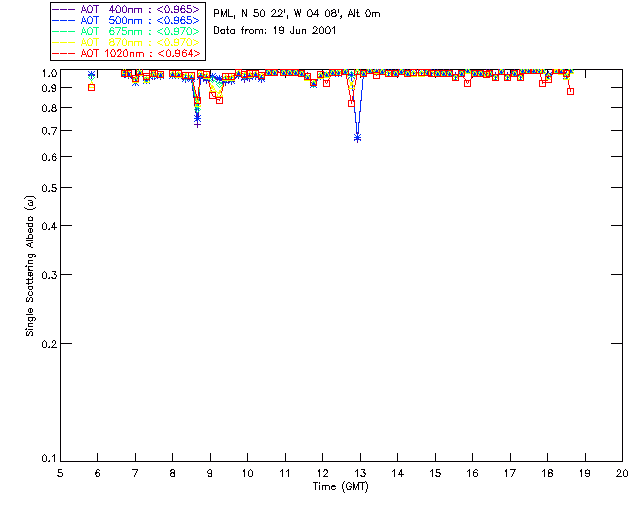Select the 'AOT 1020nm : <0.964>' legend entry
This screenshot has height=512, width=640.
click(126, 53)
